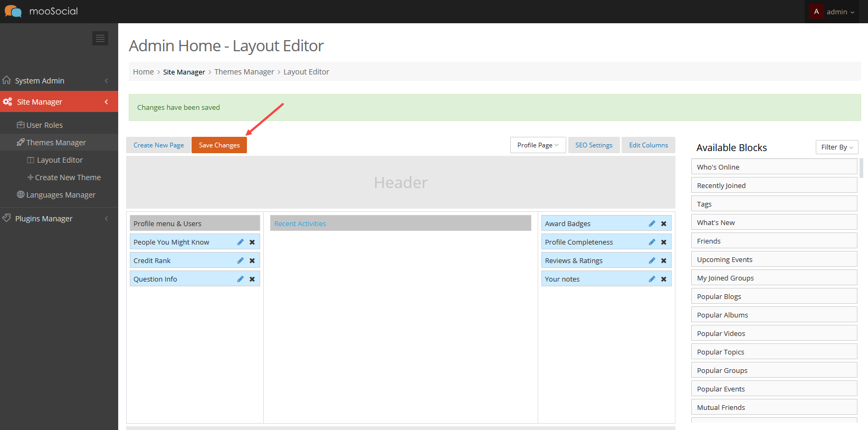This screenshot has width=868, height=430.
Task: Select the Profile menu & Users block
Action: [195, 223]
